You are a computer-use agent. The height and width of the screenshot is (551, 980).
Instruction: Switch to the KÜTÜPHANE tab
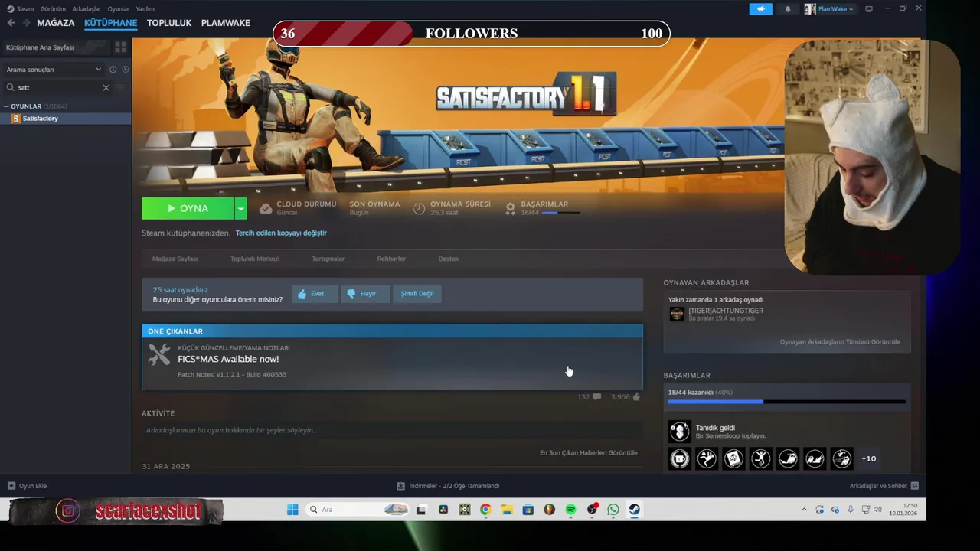click(x=110, y=23)
